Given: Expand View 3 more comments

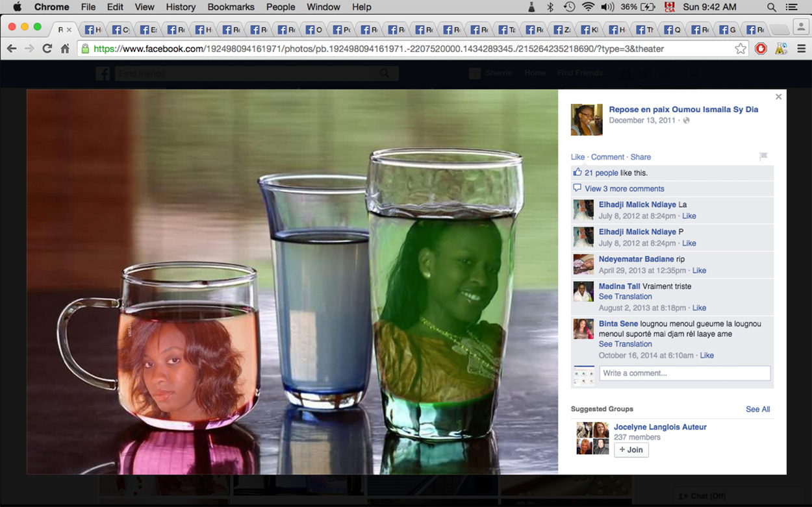Looking at the screenshot, I should coord(624,189).
